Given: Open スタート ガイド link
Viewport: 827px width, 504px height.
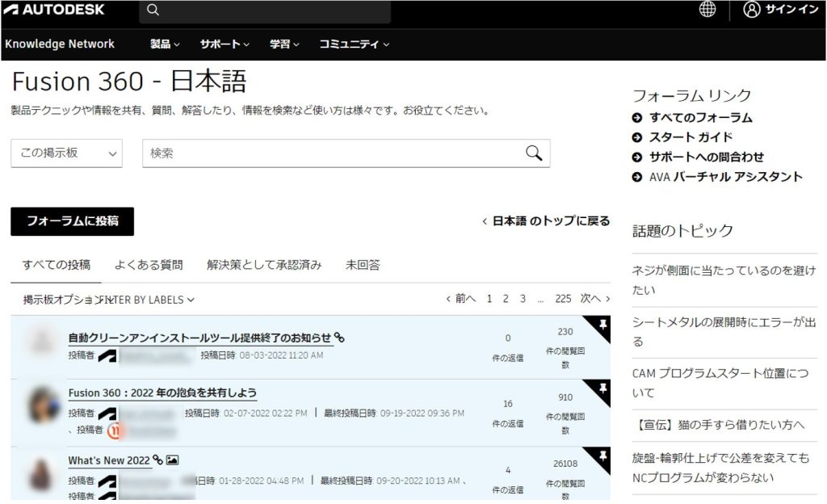Looking at the screenshot, I should pyautogui.click(x=691, y=137).
